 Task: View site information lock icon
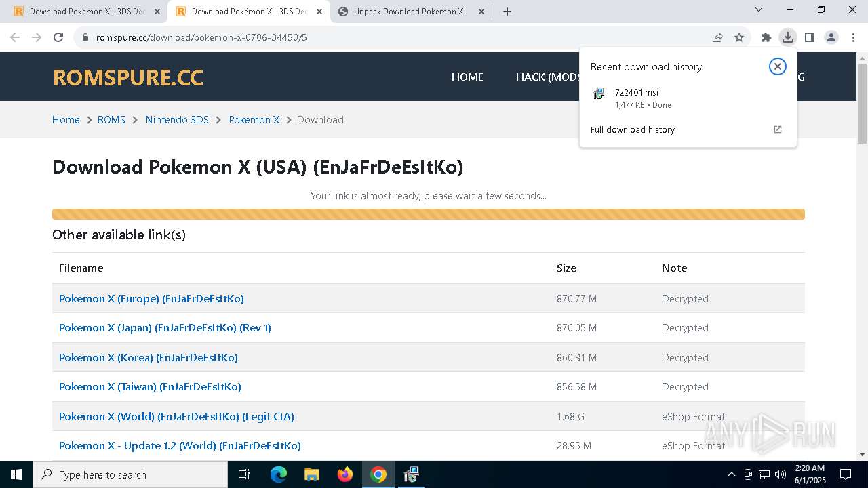[85, 37]
